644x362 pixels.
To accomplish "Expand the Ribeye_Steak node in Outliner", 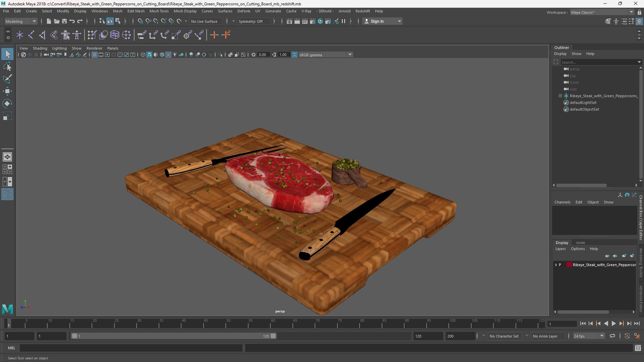I will click(560, 96).
